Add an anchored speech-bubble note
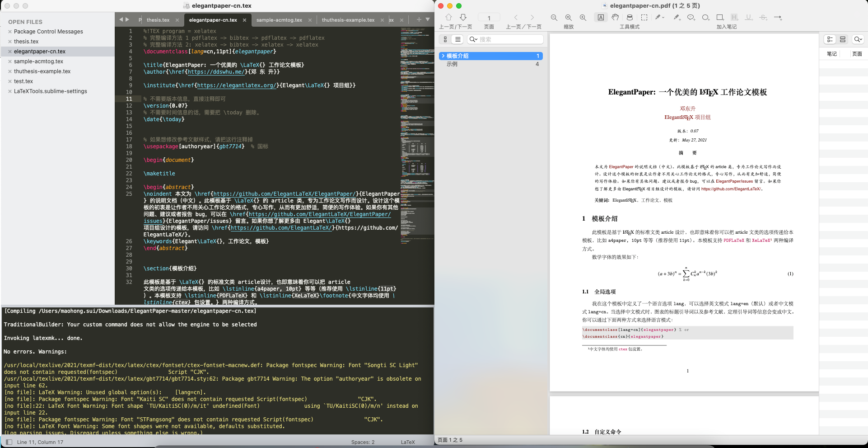 691,18
